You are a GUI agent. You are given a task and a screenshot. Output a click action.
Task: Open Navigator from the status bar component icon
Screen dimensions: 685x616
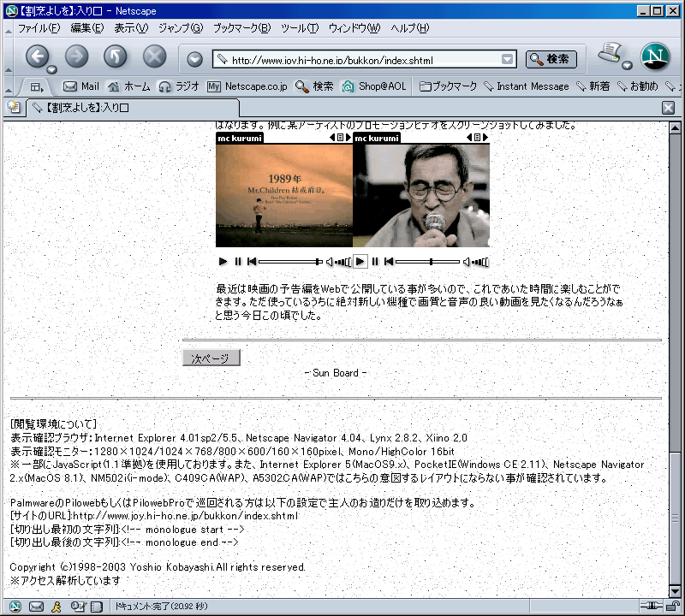point(15,606)
